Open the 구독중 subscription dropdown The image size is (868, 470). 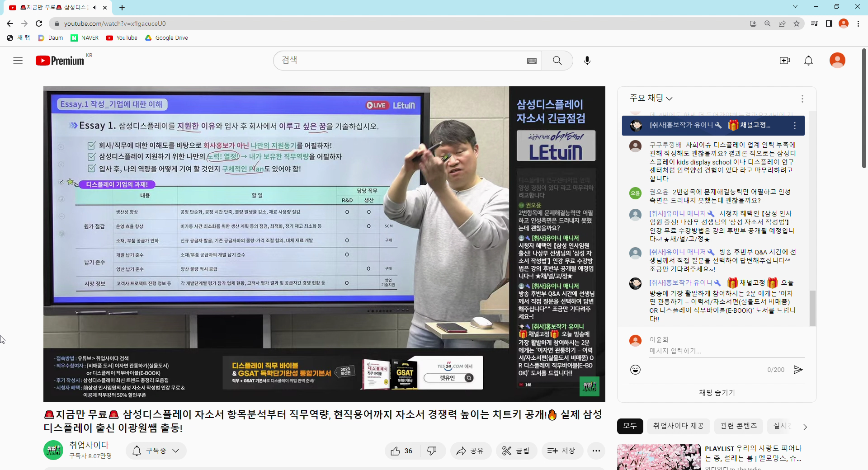pos(156,451)
